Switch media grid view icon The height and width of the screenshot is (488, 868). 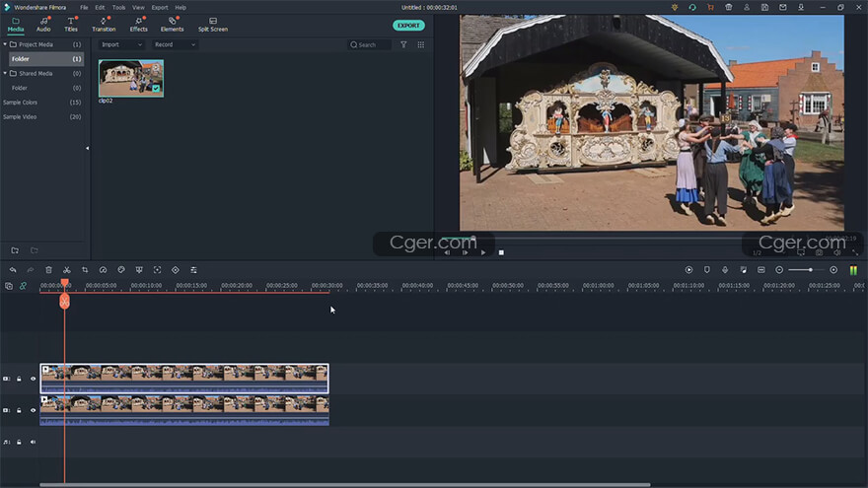[421, 44]
